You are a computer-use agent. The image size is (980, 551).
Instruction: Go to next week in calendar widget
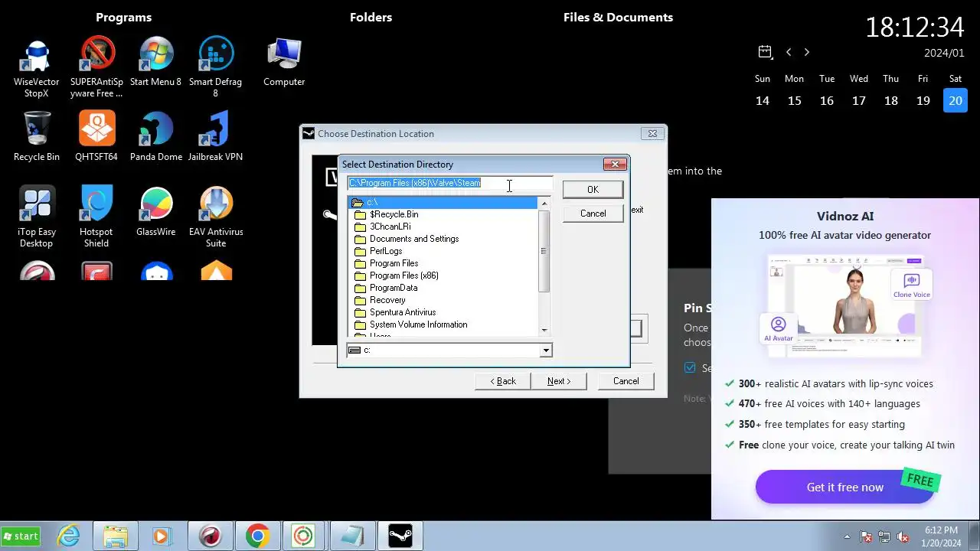(806, 52)
